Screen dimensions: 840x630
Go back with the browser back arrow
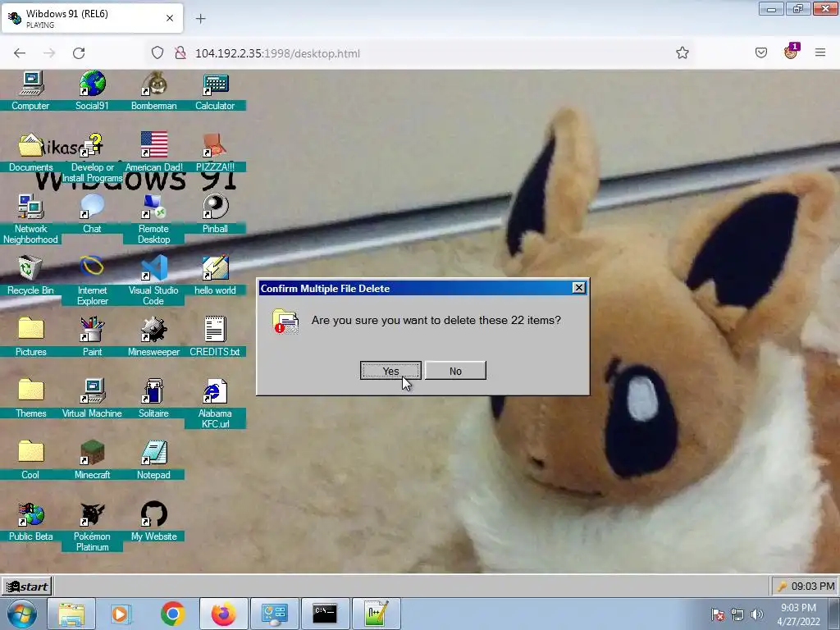click(x=20, y=53)
